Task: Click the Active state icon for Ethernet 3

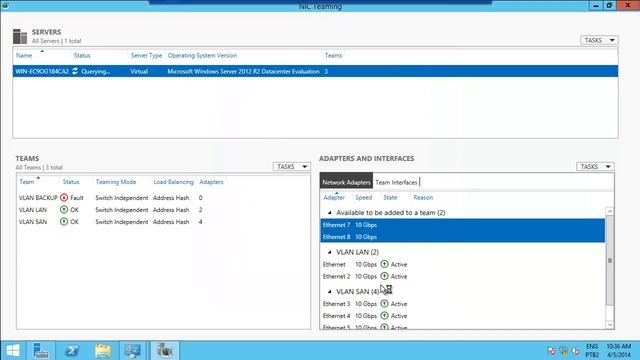Action: coord(384,304)
